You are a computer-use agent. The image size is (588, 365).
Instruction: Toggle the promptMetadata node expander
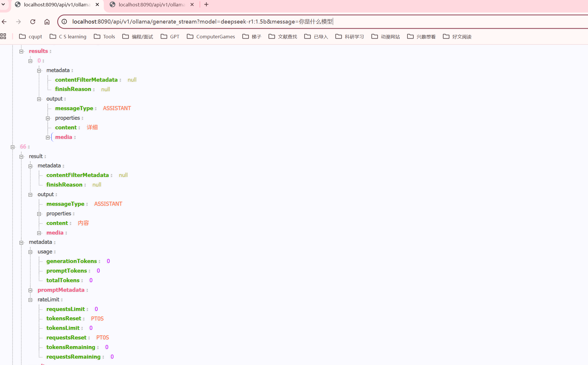tap(30, 290)
